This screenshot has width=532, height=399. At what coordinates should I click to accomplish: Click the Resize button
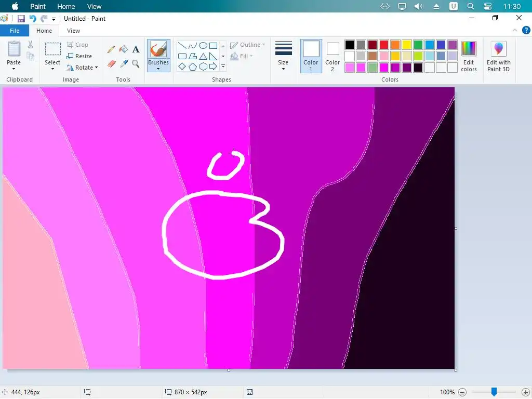tap(79, 56)
